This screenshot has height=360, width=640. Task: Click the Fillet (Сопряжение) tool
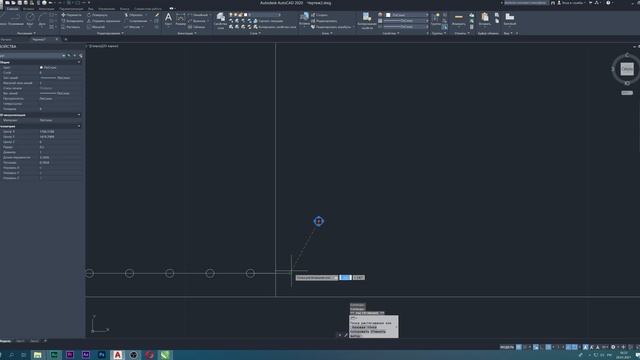point(136,21)
